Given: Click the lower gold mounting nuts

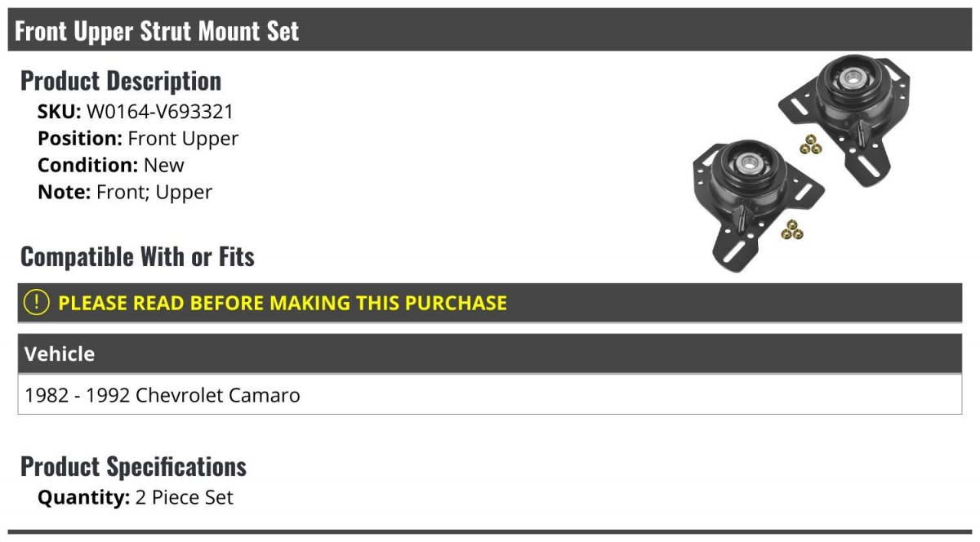Looking at the screenshot, I should point(791,229).
